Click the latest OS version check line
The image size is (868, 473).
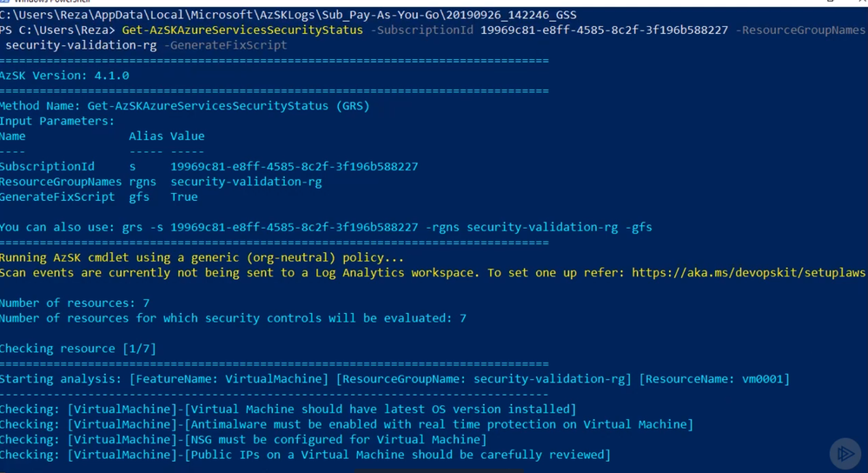288,409
